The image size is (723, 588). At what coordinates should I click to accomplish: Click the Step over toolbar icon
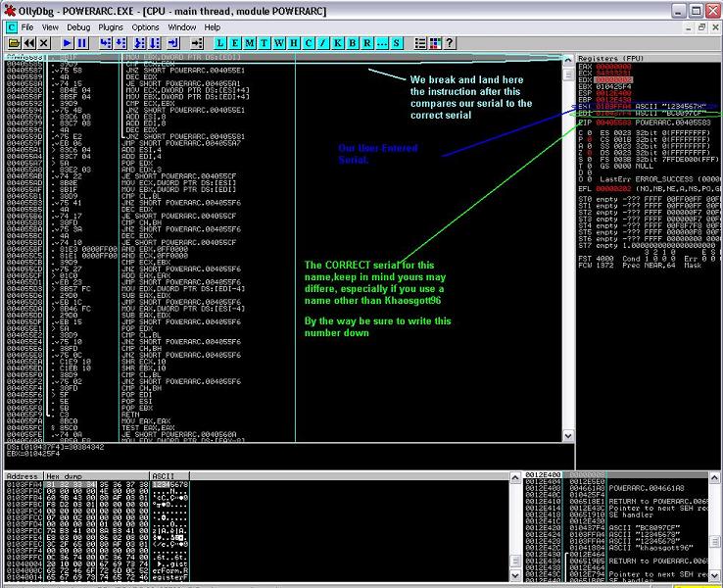(120, 43)
